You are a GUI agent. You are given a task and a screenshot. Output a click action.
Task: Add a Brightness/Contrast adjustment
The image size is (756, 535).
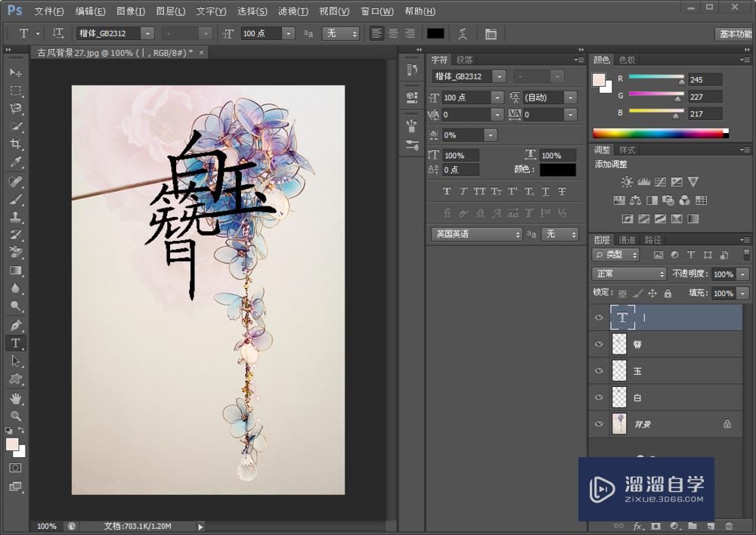tap(627, 181)
